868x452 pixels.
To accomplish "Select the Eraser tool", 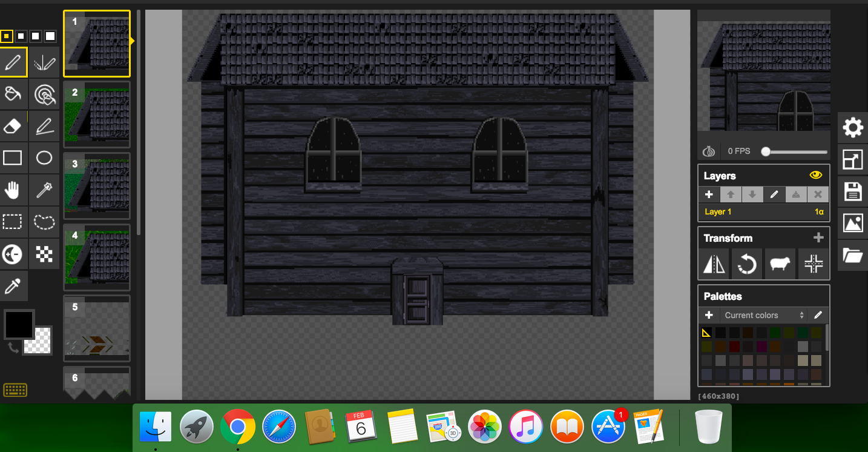I will point(13,125).
